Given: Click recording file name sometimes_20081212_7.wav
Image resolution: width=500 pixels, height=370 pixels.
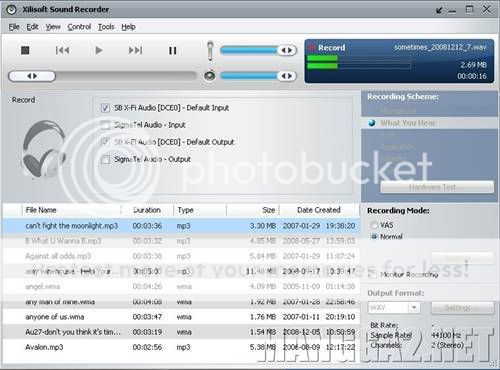Looking at the screenshot, I should point(440,47).
